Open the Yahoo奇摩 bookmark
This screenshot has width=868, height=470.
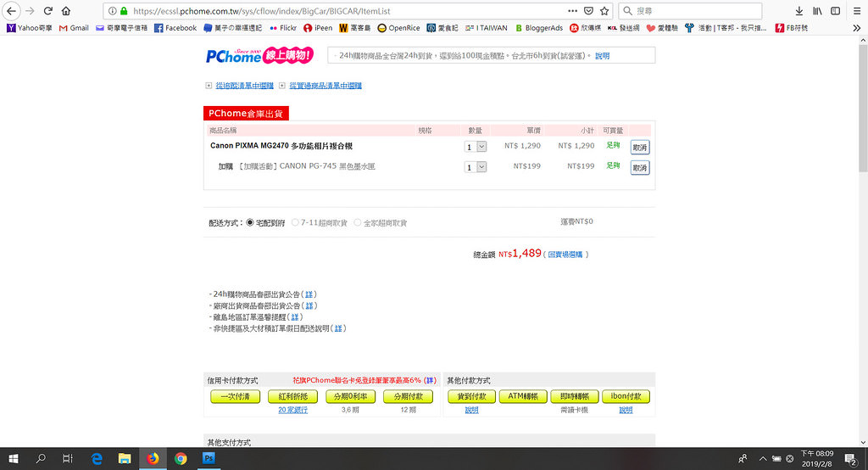30,28
